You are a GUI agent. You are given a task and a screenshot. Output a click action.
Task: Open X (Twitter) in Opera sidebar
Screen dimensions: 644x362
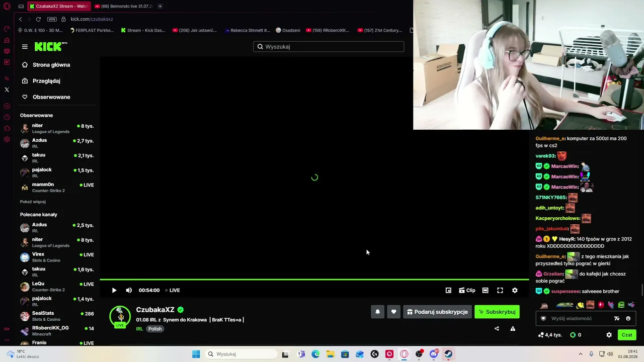pyautogui.click(x=7, y=89)
